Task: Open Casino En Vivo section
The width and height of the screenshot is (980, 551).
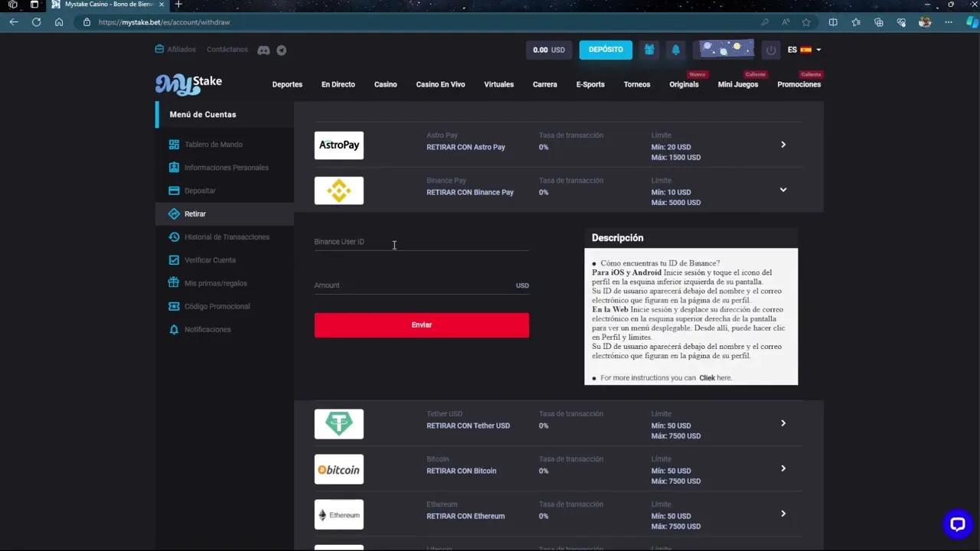Action: point(440,84)
